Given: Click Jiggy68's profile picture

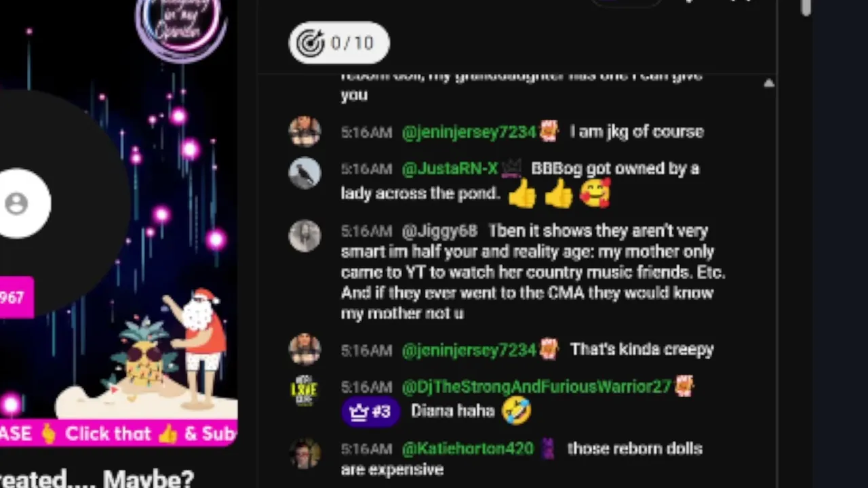Looking at the screenshot, I should [x=304, y=235].
